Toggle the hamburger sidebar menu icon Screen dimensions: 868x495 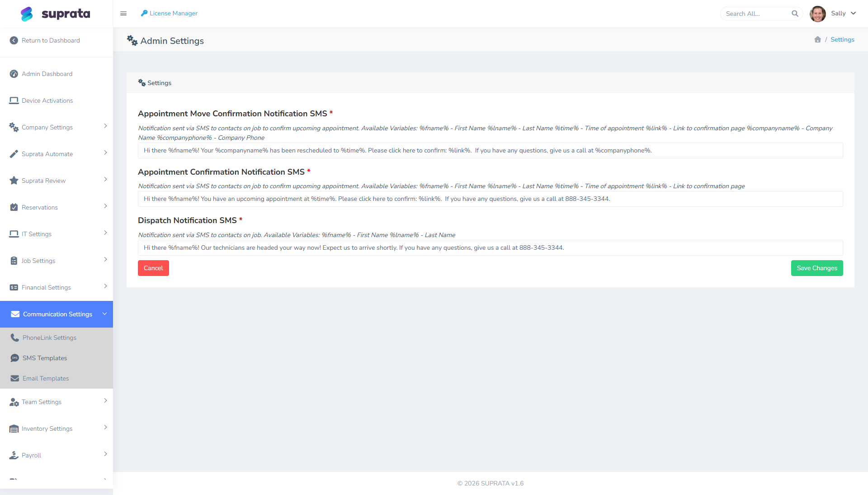(x=123, y=14)
